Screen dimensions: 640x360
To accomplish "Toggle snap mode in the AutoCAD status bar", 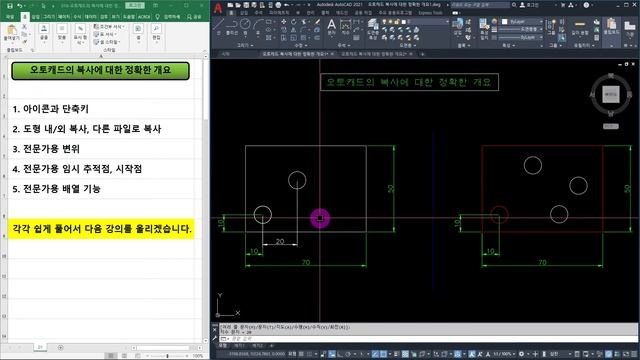I will [311, 354].
